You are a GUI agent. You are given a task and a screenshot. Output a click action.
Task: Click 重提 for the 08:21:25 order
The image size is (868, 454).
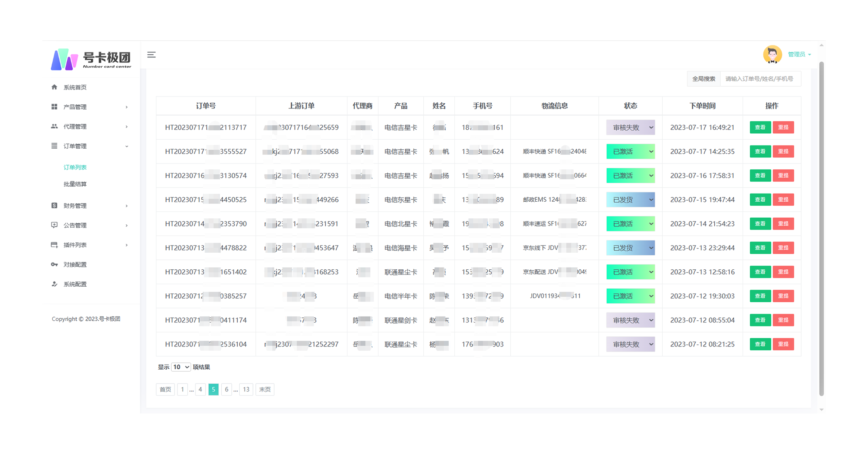[x=783, y=344]
